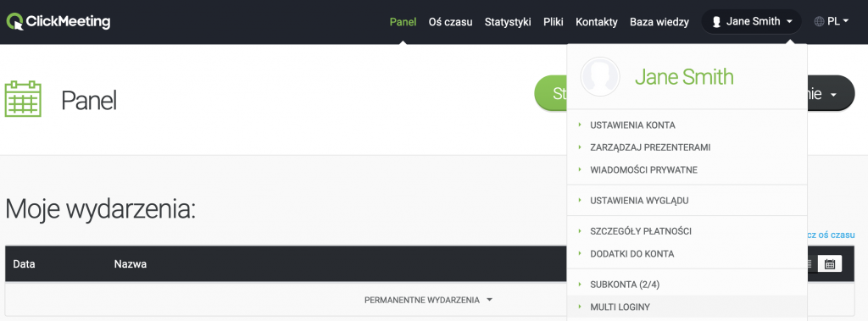The height and width of the screenshot is (321, 868).
Task: Open the Oś czasu tab
Action: [x=451, y=22]
